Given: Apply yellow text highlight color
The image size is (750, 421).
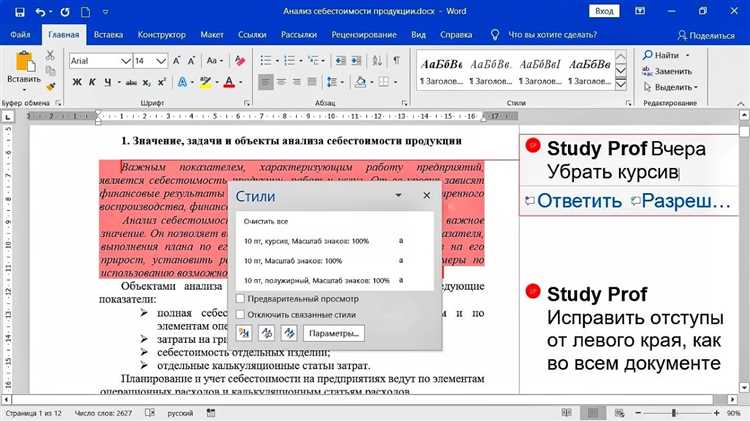Looking at the screenshot, I should pyautogui.click(x=206, y=82).
